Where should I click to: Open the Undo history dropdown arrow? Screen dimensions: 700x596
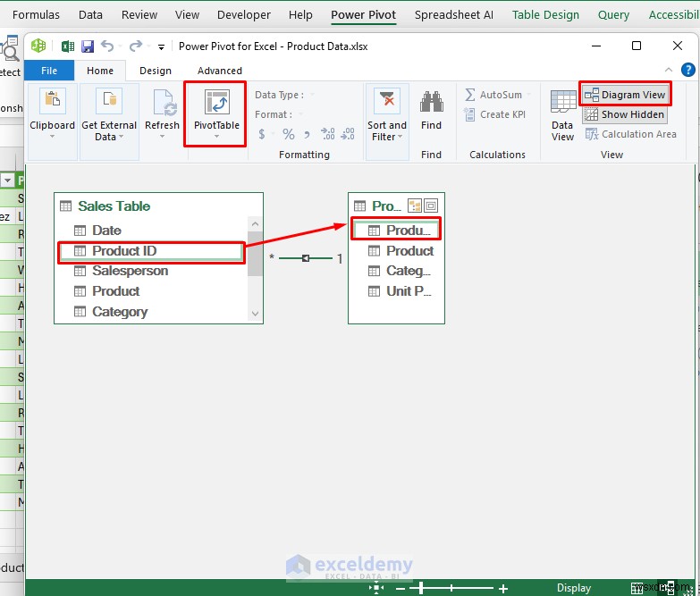(120, 46)
